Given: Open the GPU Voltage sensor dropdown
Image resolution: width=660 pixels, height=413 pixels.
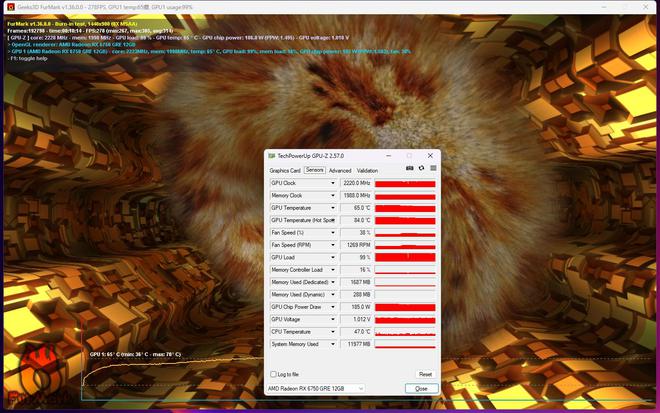Looking at the screenshot, I should click(333, 320).
